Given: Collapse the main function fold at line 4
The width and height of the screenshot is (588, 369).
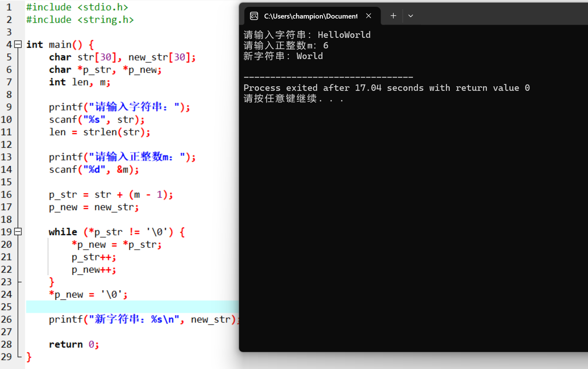Looking at the screenshot, I should pos(18,44).
